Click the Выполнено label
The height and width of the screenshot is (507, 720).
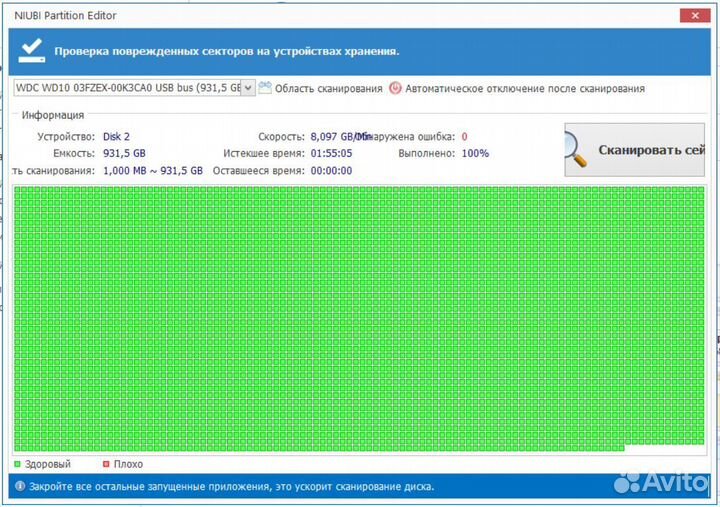(427, 153)
